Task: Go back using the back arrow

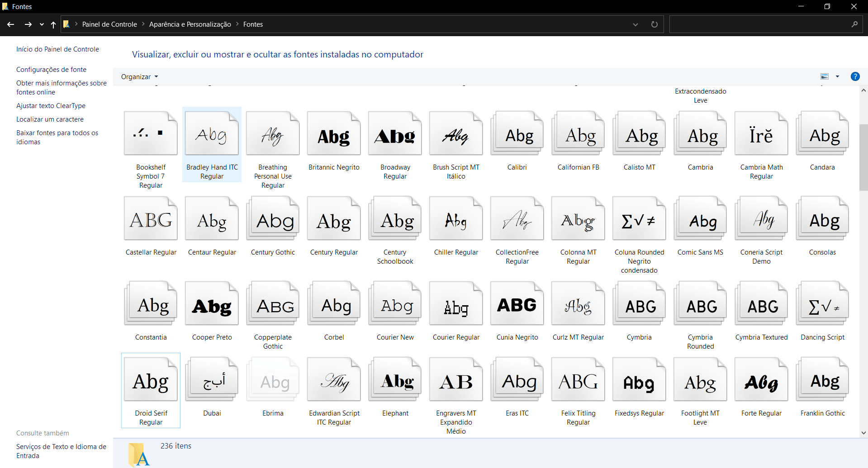Action: [11, 24]
